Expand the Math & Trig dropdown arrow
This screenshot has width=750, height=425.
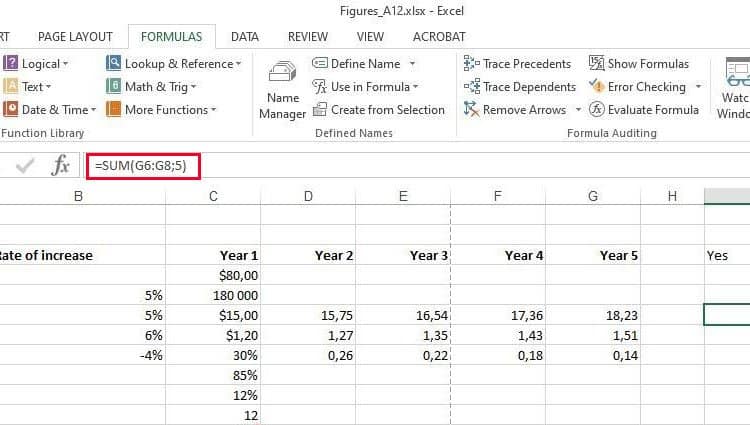coord(193,87)
